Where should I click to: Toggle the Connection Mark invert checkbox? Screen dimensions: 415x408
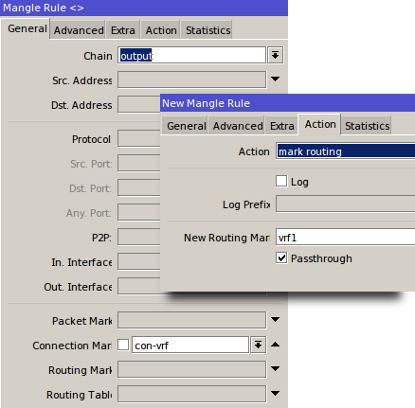click(123, 345)
